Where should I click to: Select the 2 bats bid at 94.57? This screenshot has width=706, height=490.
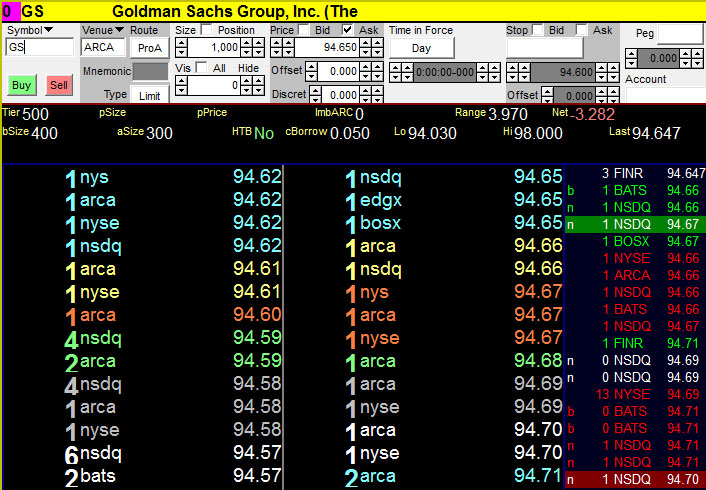pyautogui.click(x=143, y=476)
